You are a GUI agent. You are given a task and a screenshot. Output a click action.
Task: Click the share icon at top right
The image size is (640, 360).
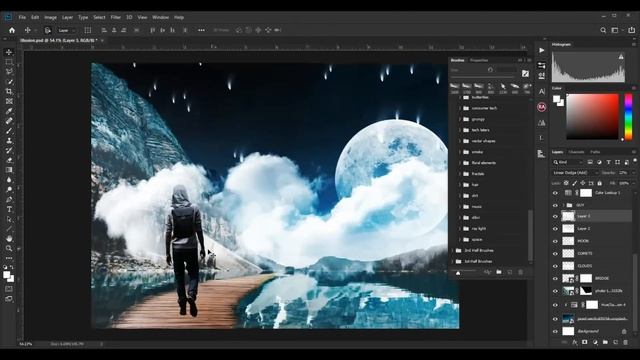[x=631, y=30]
